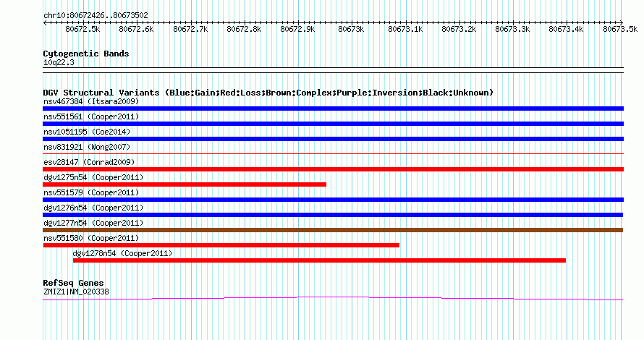Open the nsv1051195 (Coe2014) variant bar
Screen dimensions: 644x340
pos(333,139)
